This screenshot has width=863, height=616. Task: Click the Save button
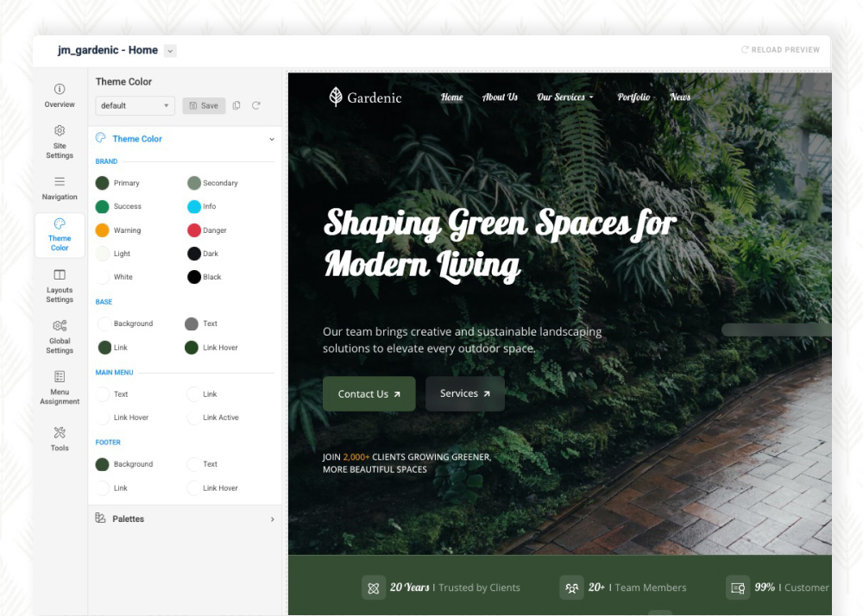coord(204,105)
